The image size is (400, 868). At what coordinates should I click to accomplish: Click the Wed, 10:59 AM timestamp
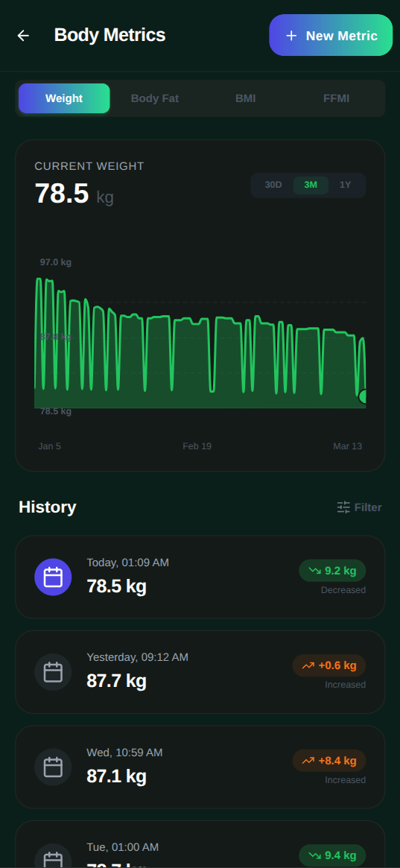point(124,753)
